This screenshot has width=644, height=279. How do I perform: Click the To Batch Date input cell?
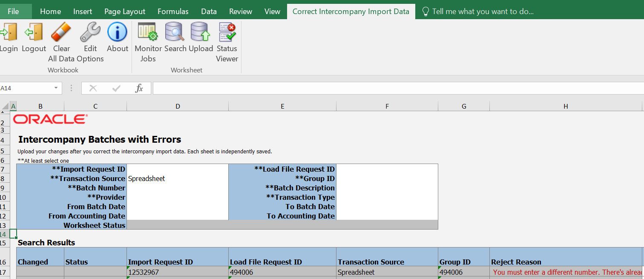click(387, 207)
